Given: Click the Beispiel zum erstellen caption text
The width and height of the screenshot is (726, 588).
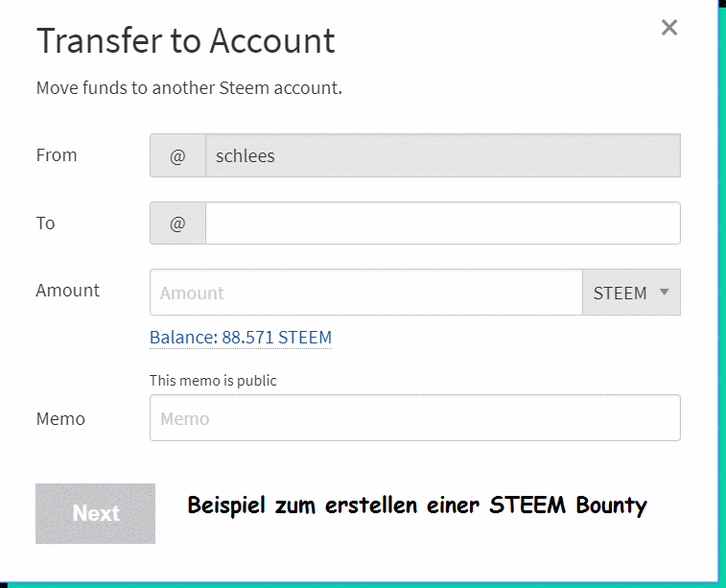Looking at the screenshot, I should [417, 506].
